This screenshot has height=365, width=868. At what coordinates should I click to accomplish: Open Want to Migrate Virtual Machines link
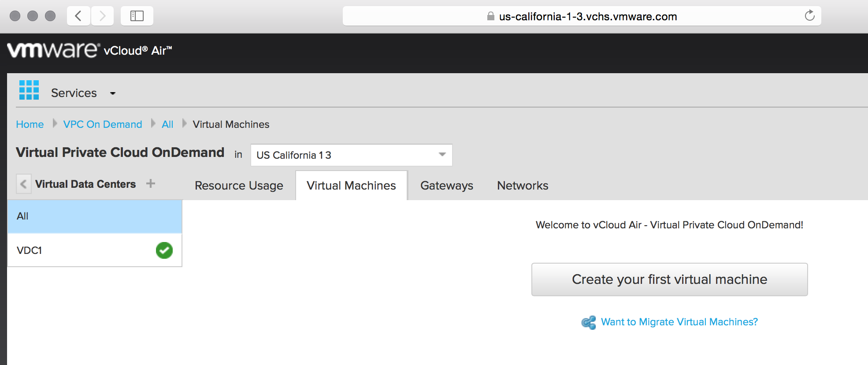point(679,322)
